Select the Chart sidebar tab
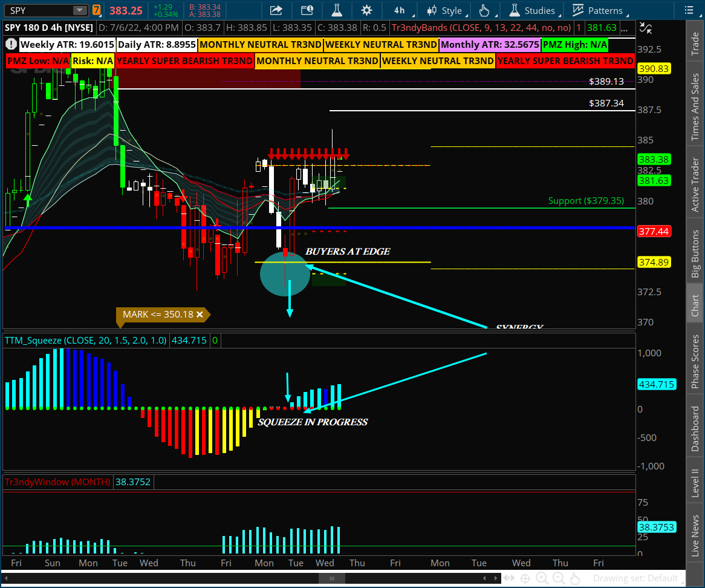Image resolution: width=705 pixels, height=588 pixels. [695, 305]
